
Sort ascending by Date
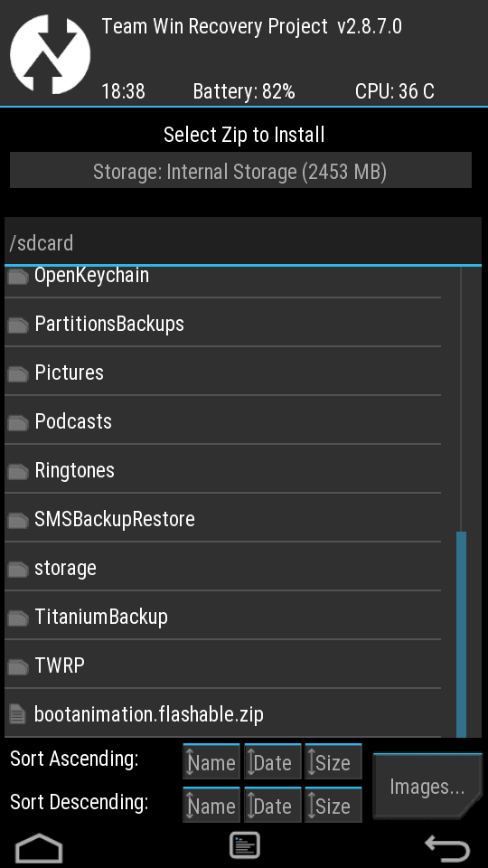click(x=273, y=761)
